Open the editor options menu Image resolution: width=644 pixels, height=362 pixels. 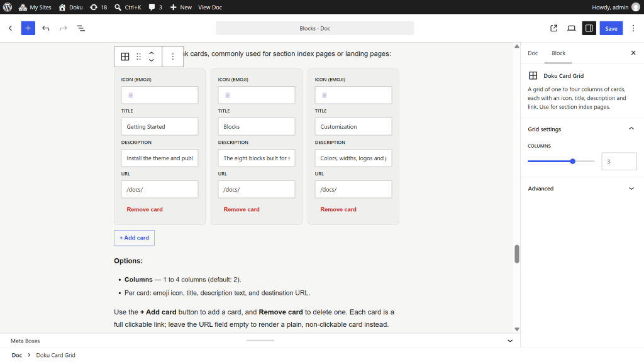click(633, 28)
